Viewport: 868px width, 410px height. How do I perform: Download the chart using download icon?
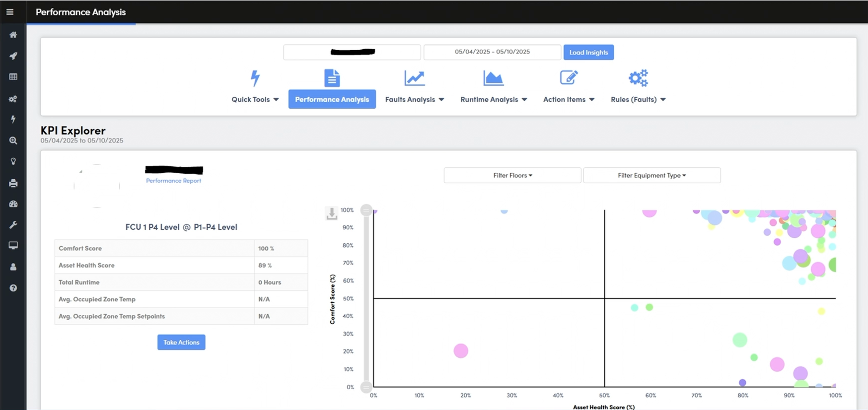[332, 213]
